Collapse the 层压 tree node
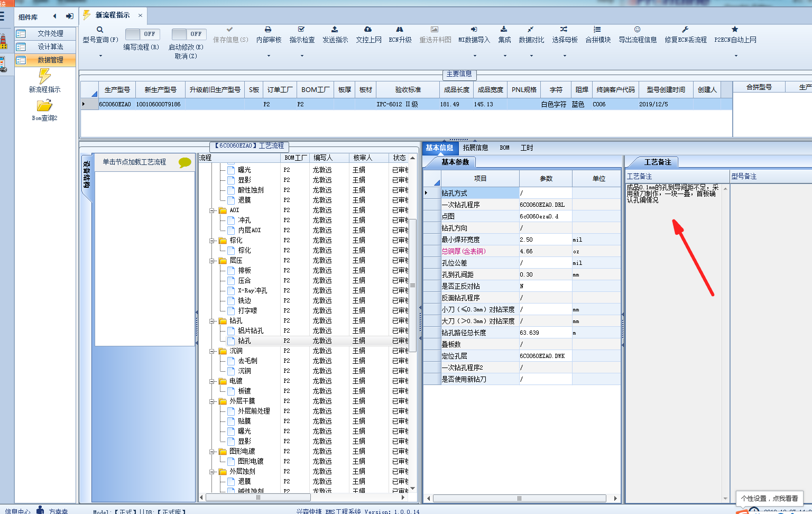The height and width of the screenshot is (514, 812). pos(212,261)
